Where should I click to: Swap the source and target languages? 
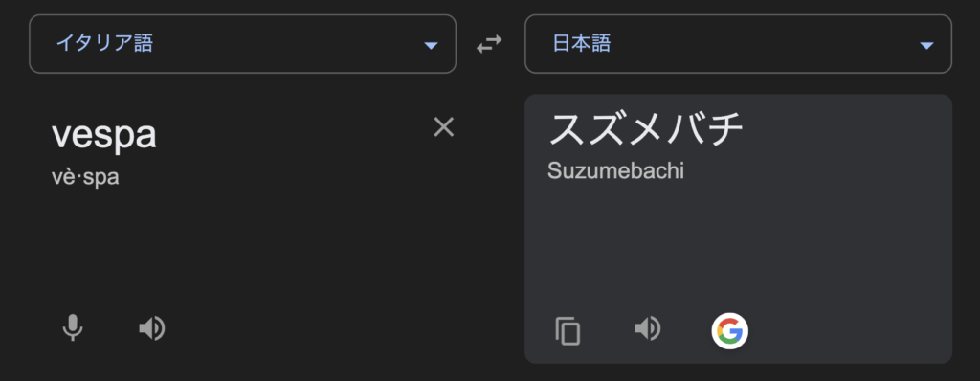click(489, 44)
